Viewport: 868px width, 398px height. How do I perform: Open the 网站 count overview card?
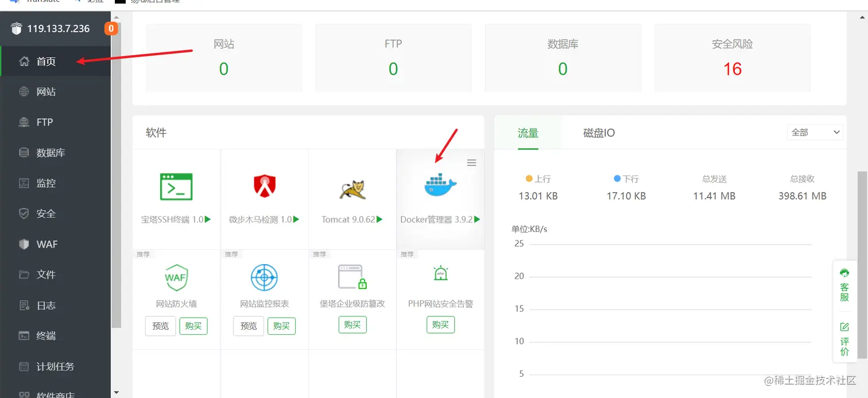click(x=224, y=58)
